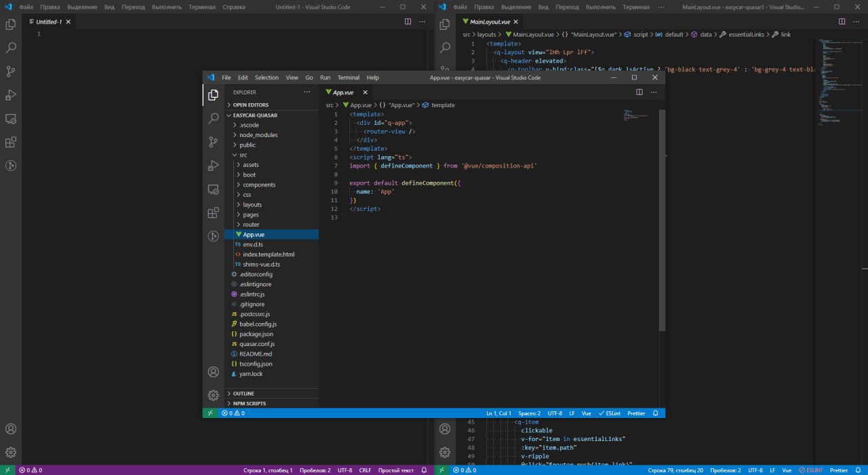The image size is (868, 475).
Task: Expand the OPEN EDITORS section
Action: pyautogui.click(x=271, y=104)
